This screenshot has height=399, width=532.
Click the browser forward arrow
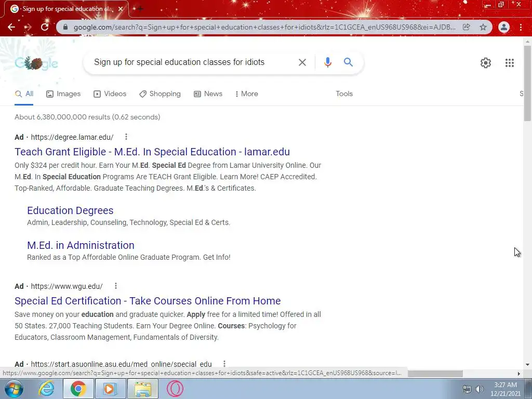coord(28,27)
